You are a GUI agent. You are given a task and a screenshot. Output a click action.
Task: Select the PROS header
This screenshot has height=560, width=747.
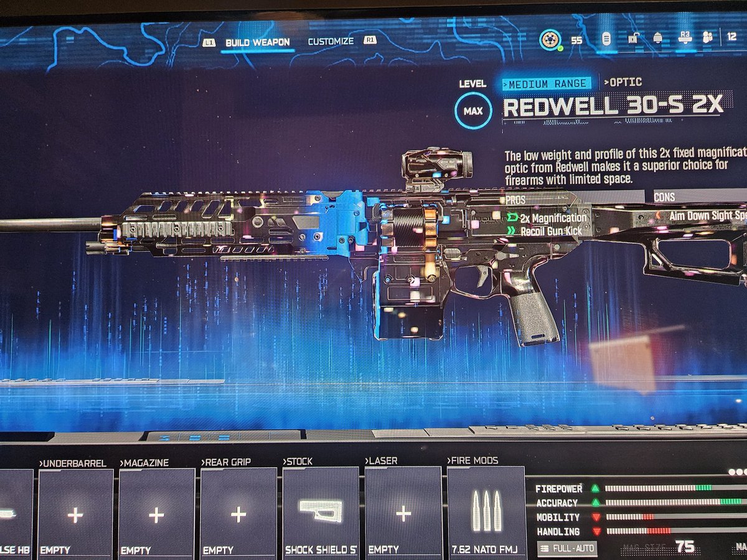click(x=515, y=200)
